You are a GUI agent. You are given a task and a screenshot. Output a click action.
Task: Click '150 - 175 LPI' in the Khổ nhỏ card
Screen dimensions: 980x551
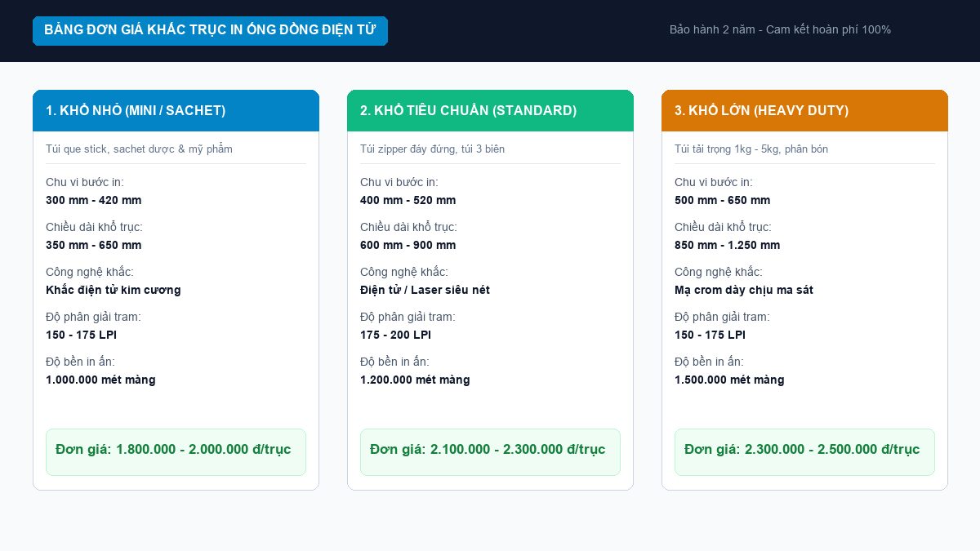[82, 335]
